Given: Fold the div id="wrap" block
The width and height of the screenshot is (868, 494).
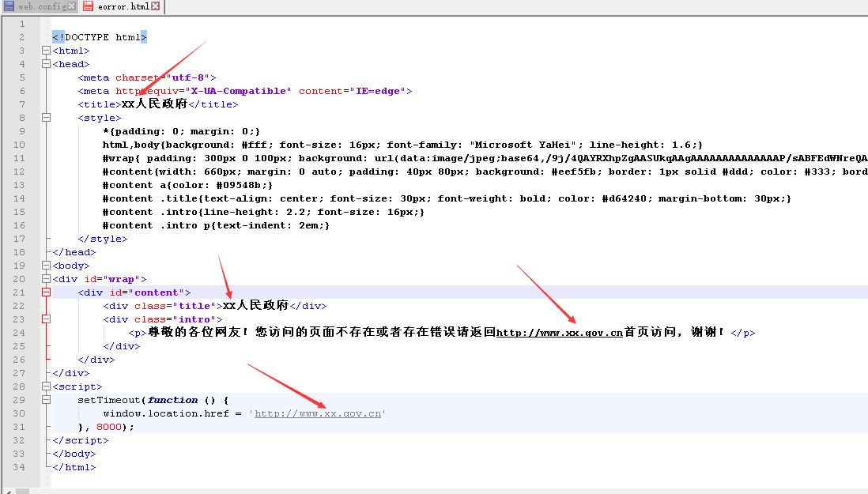Looking at the screenshot, I should point(46,279).
